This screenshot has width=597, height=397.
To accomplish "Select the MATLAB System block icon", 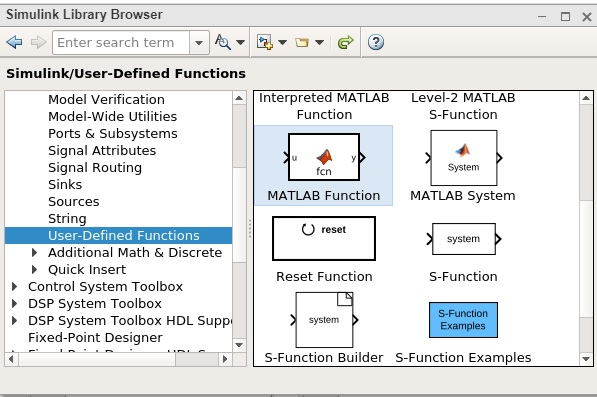I will (463, 158).
